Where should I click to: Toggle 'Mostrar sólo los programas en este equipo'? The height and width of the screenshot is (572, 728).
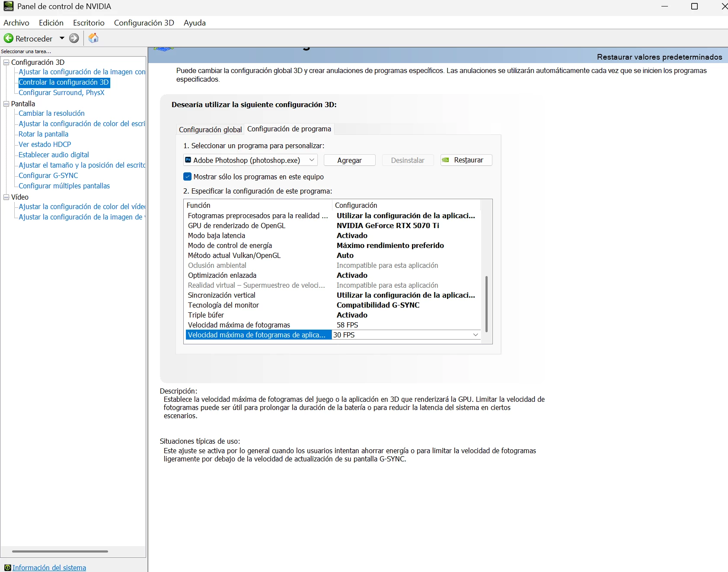pyautogui.click(x=187, y=176)
